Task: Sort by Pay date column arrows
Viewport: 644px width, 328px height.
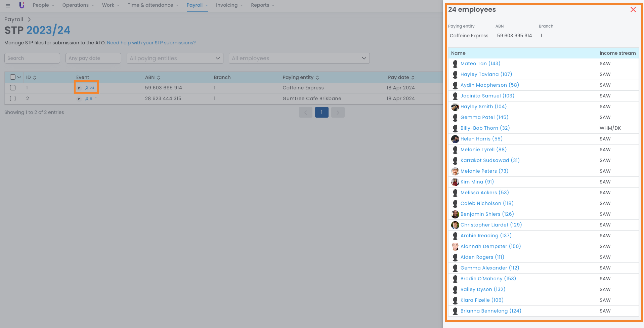Action: point(413,78)
